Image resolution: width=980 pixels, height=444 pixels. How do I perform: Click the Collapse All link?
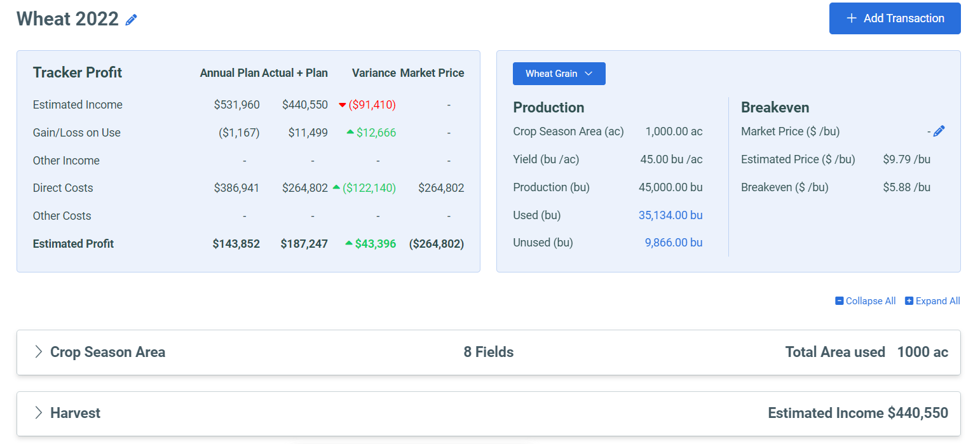[870, 300]
